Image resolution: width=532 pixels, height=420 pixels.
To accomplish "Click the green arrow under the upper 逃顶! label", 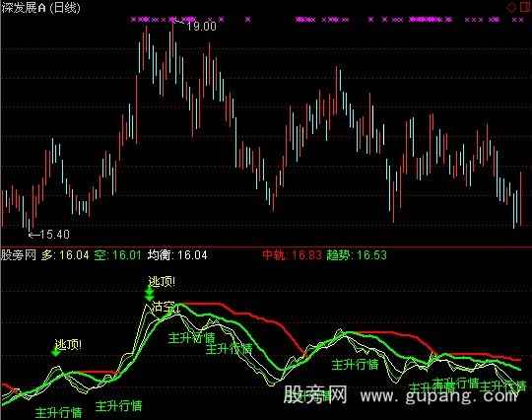I will (x=150, y=294).
